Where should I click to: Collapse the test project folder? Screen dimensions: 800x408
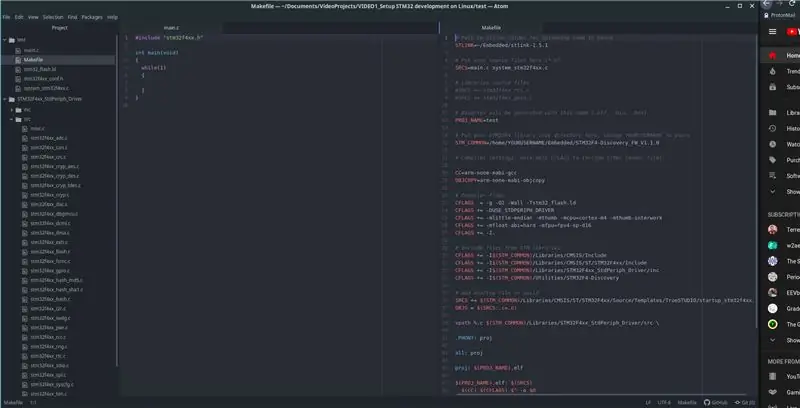5,40
